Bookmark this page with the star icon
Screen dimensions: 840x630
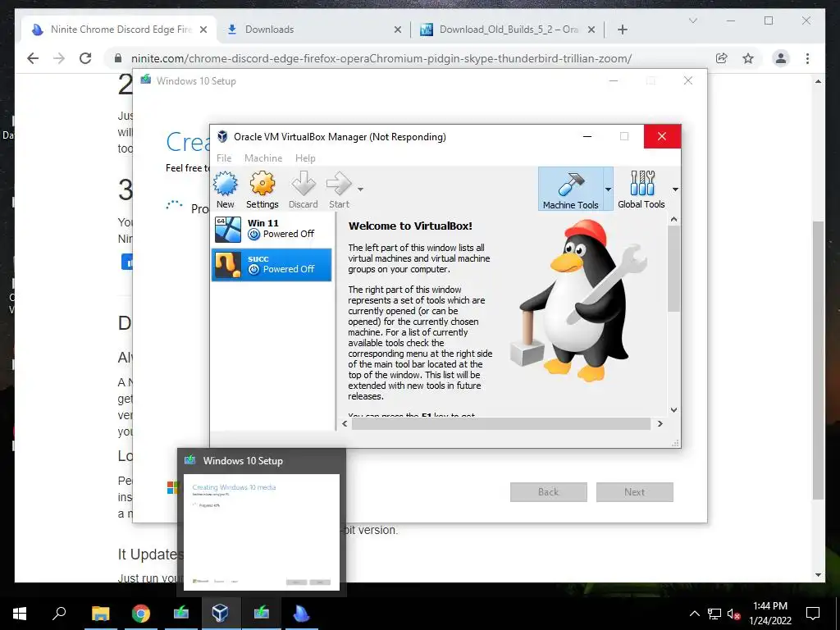[748, 58]
